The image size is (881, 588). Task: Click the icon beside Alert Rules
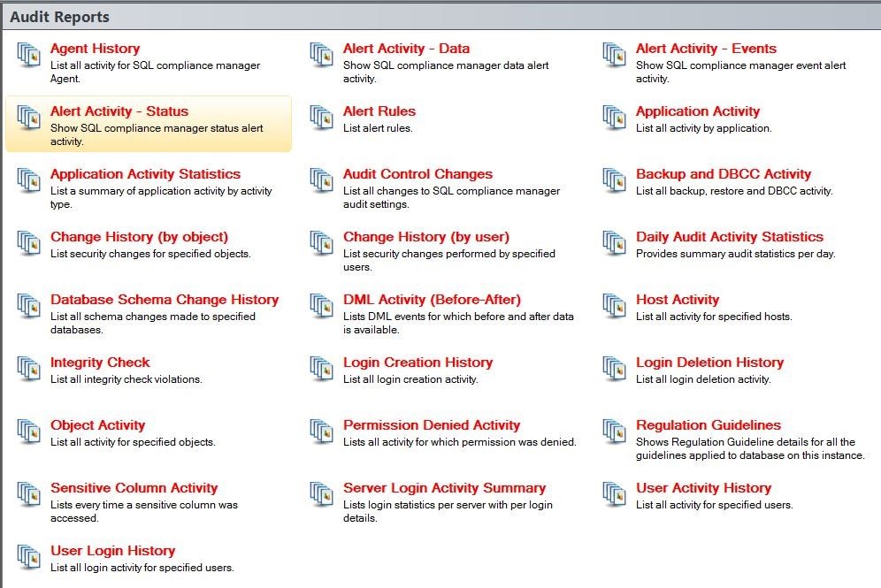[321, 118]
